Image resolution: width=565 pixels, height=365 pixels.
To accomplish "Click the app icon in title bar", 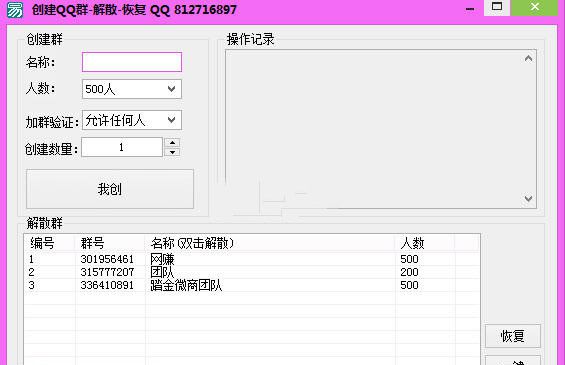I will coord(15,9).
